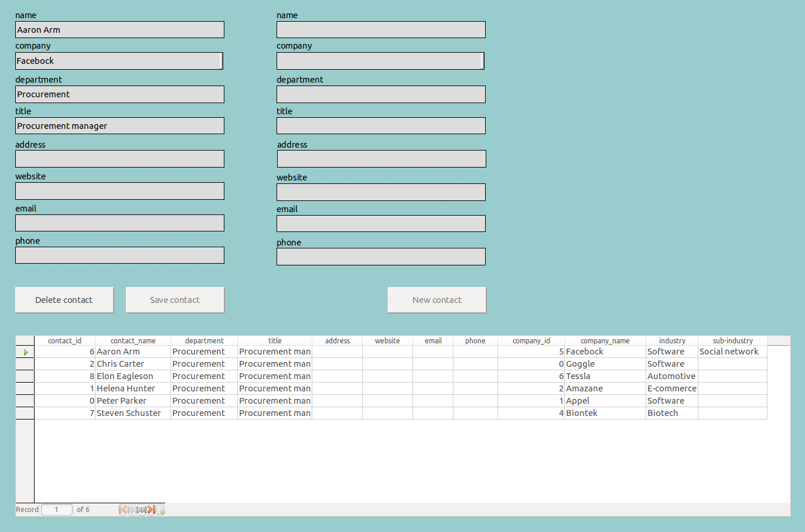The width and height of the screenshot is (805, 532).
Task: Click the sub-industry column header
Action: click(733, 340)
